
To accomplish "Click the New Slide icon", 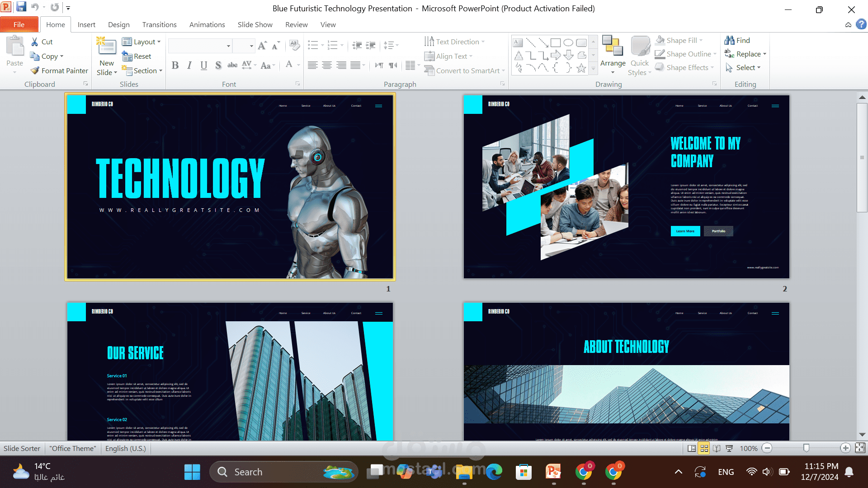I will [107, 47].
